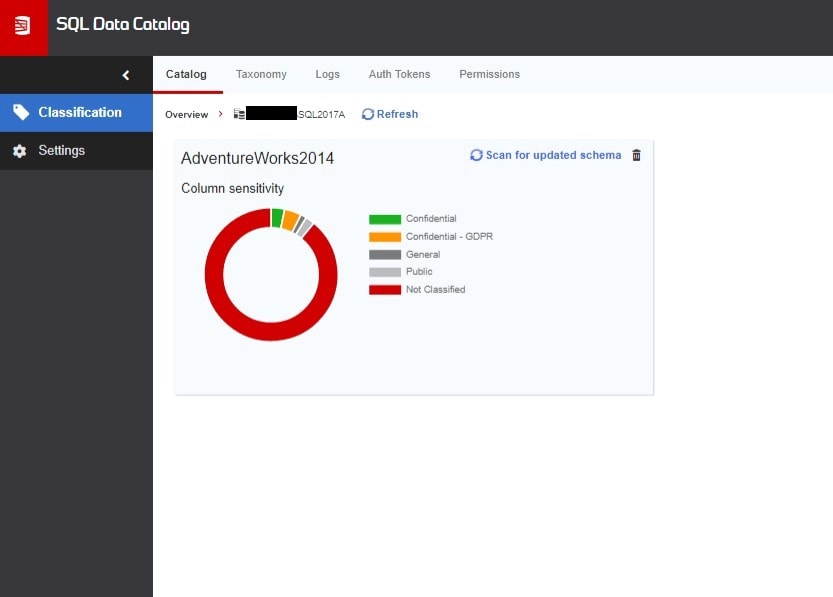
Task: Click the Confidential - GDPR legend label
Action: pyautogui.click(x=449, y=237)
